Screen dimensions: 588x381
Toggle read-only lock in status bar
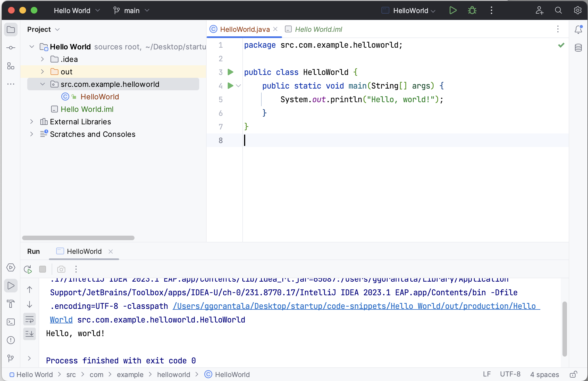573,374
